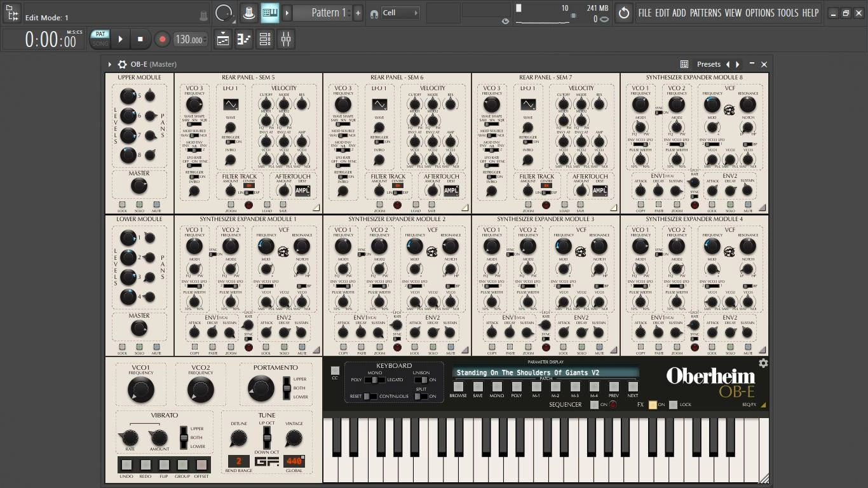This screenshot has height=488, width=868.
Task: Click the FLIP button
Action: 164,464
